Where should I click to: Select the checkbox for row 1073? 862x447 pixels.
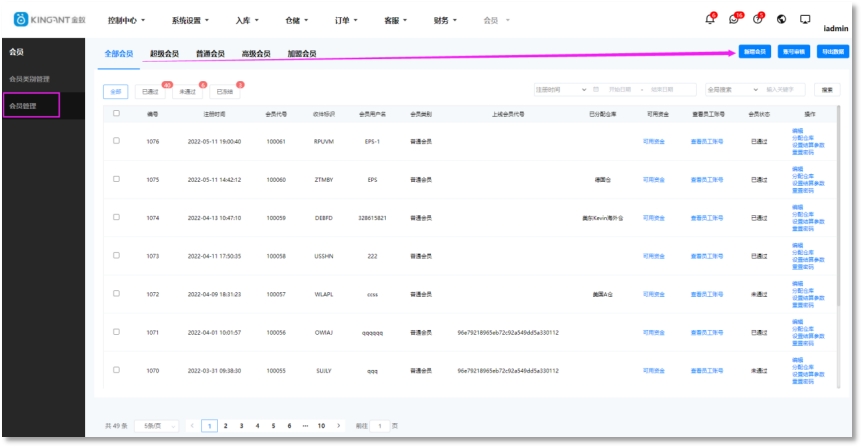(117, 256)
